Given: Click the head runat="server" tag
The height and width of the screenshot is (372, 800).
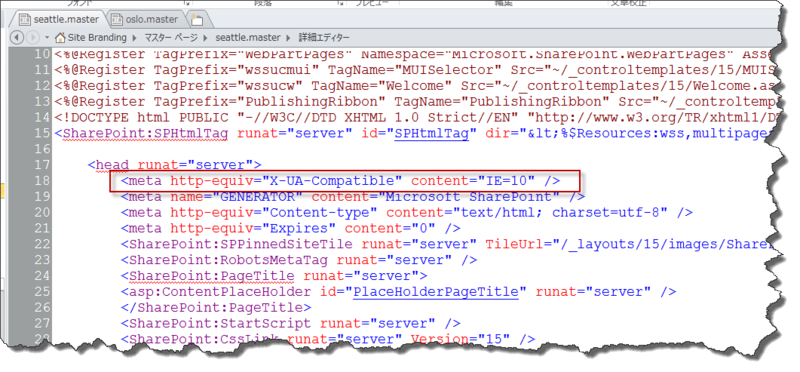Looking at the screenshot, I should click(174, 165).
